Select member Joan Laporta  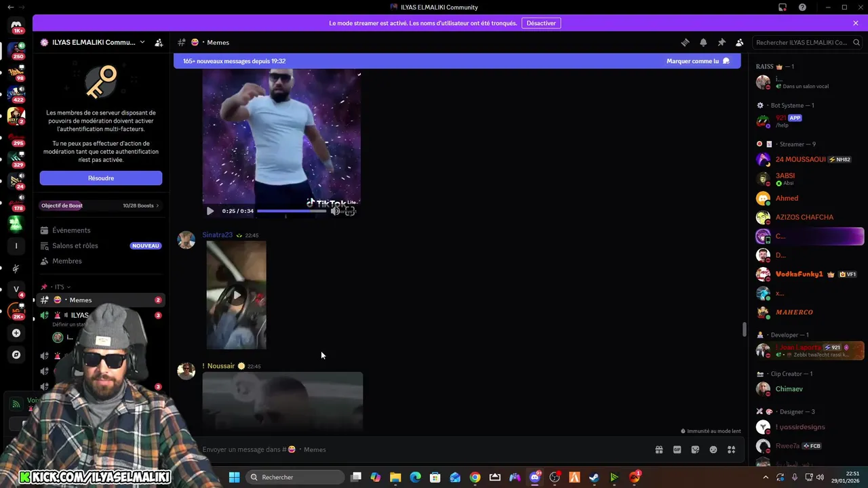coord(810,350)
